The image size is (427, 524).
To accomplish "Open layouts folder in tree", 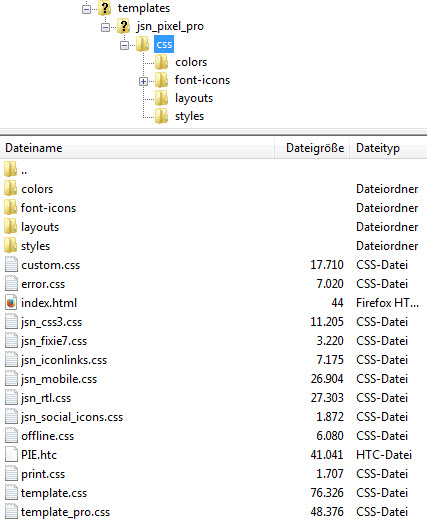I will (194, 98).
